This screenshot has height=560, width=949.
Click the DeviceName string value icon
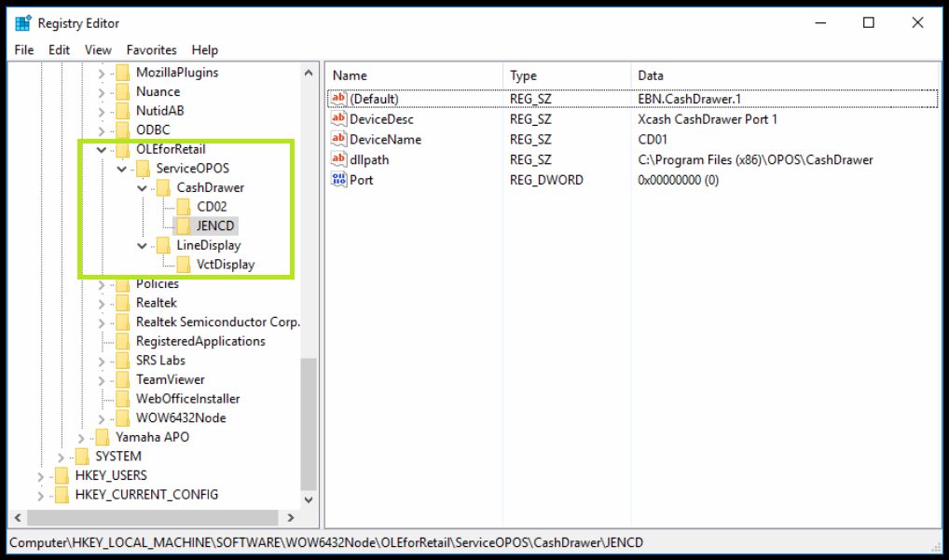[339, 140]
